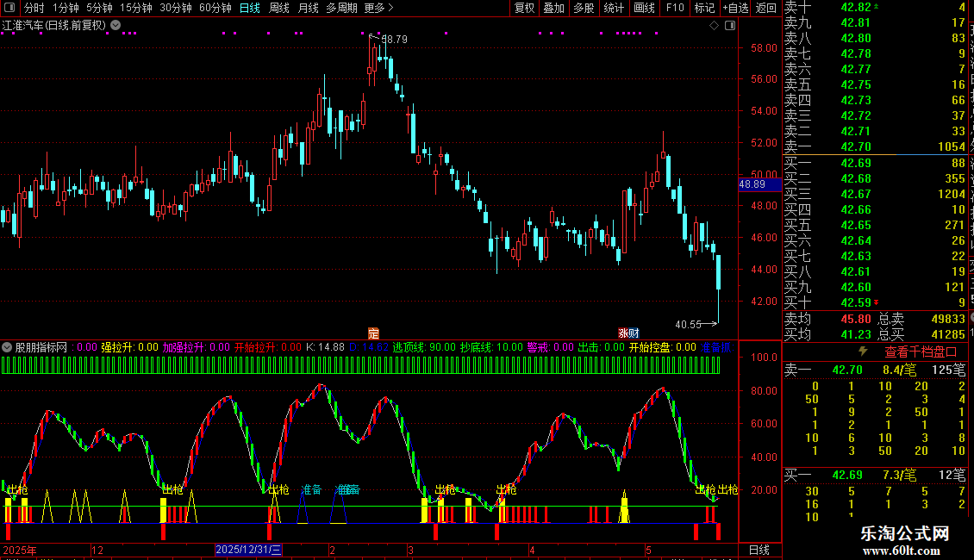This screenshot has width=974, height=560.
Task: Click the 抄底线: 10.00 indicator value
Action: pos(491,348)
